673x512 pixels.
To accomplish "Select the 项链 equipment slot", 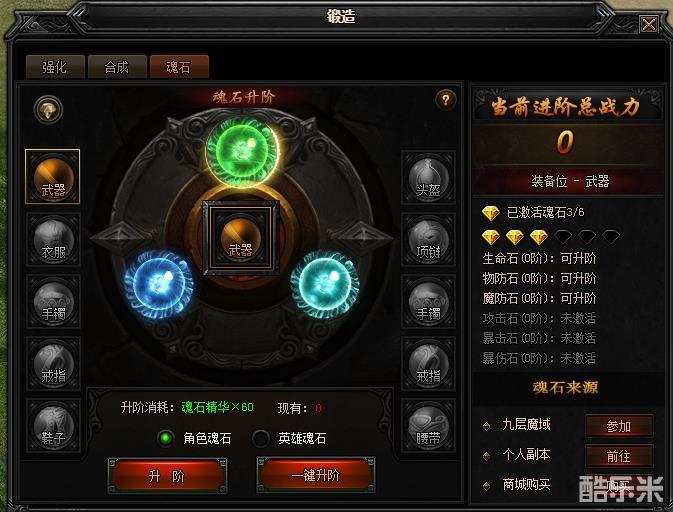I will point(428,239).
